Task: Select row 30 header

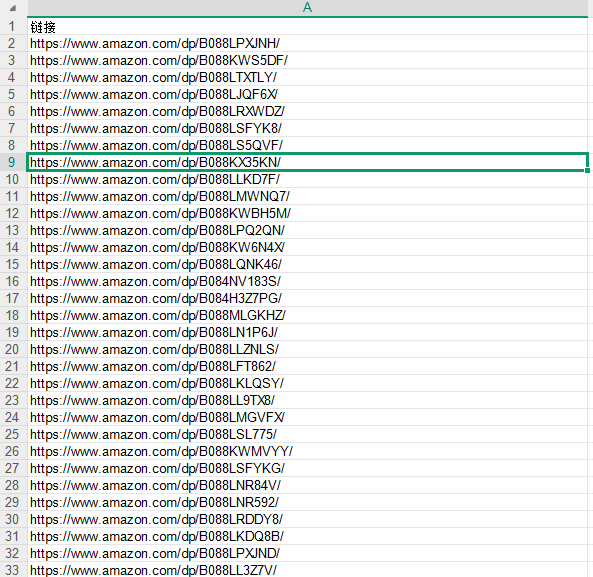Action: pyautogui.click(x=13, y=519)
